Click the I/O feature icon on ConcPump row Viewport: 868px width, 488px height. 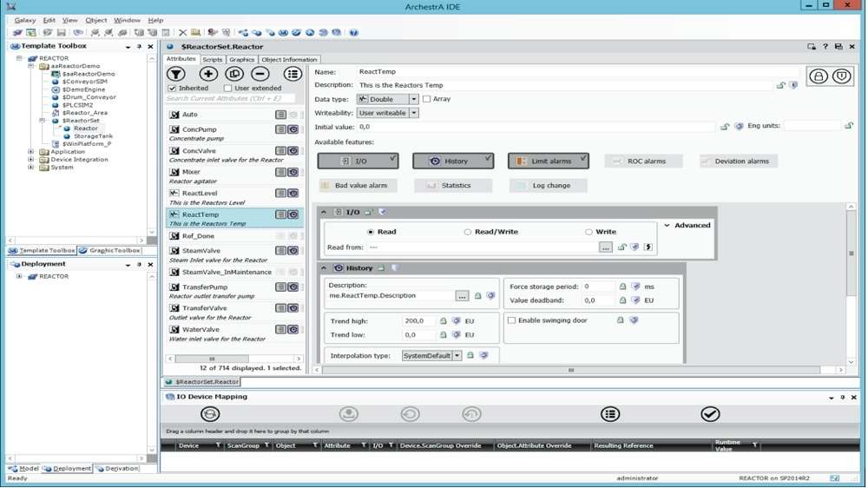280,129
